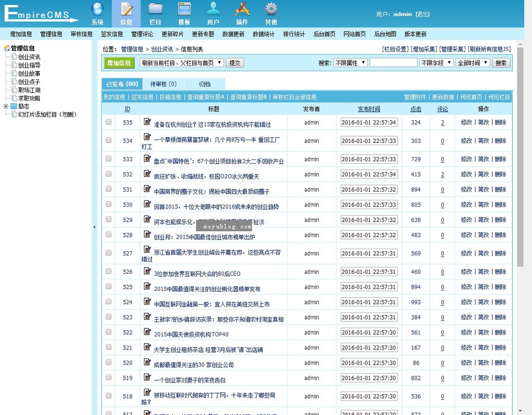Image resolution: width=532 pixels, height=415 pixels.
Task: Open the 其他 gear icon
Action: (x=271, y=10)
